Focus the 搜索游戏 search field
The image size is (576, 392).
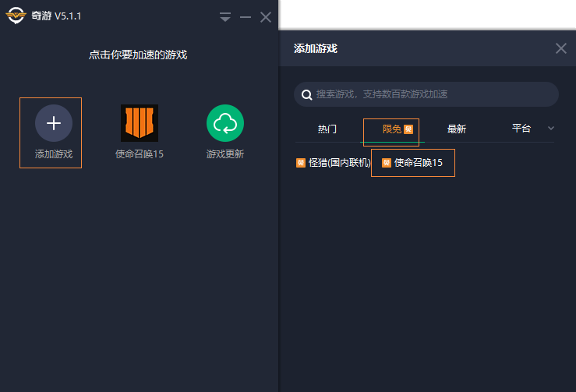tap(426, 94)
